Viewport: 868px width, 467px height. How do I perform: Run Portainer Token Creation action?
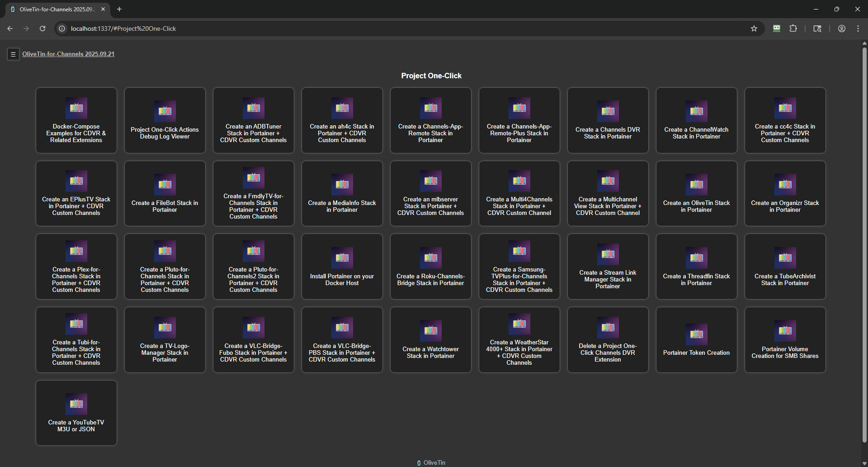pyautogui.click(x=696, y=340)
